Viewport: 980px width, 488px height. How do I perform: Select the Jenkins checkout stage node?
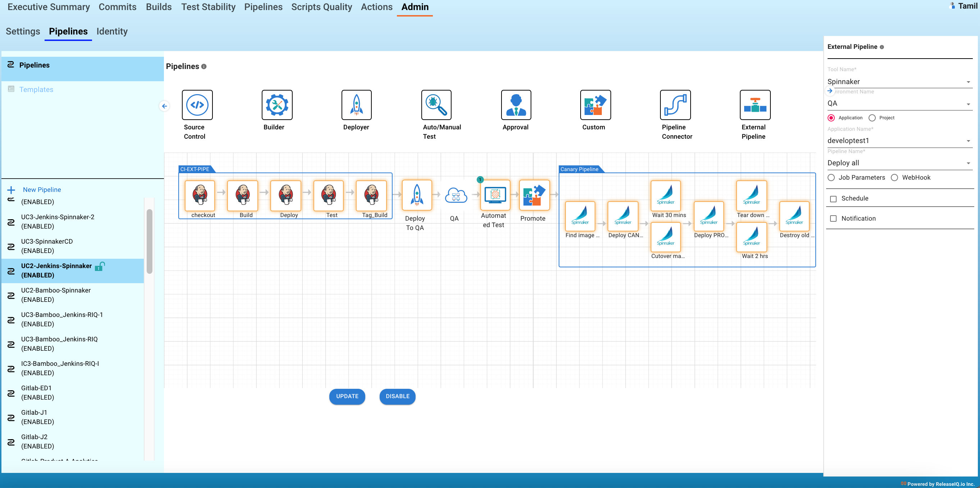click(200, 195)
